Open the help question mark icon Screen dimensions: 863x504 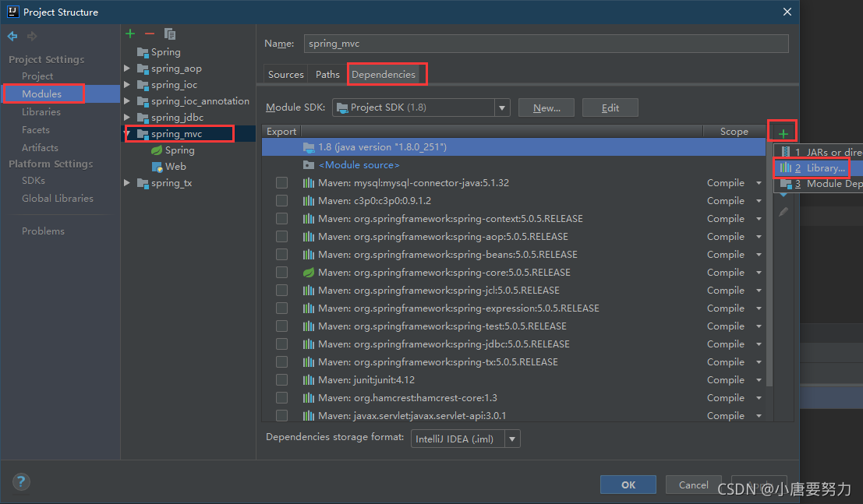point(21,482)
